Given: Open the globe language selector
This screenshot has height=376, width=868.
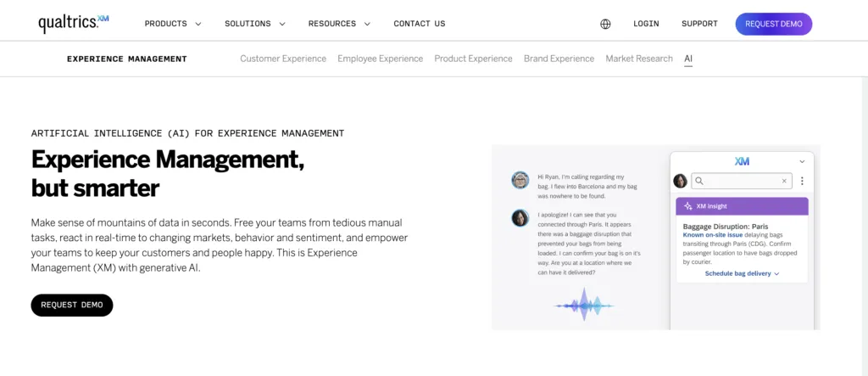Looking at the screenshot, I should 605,24.
